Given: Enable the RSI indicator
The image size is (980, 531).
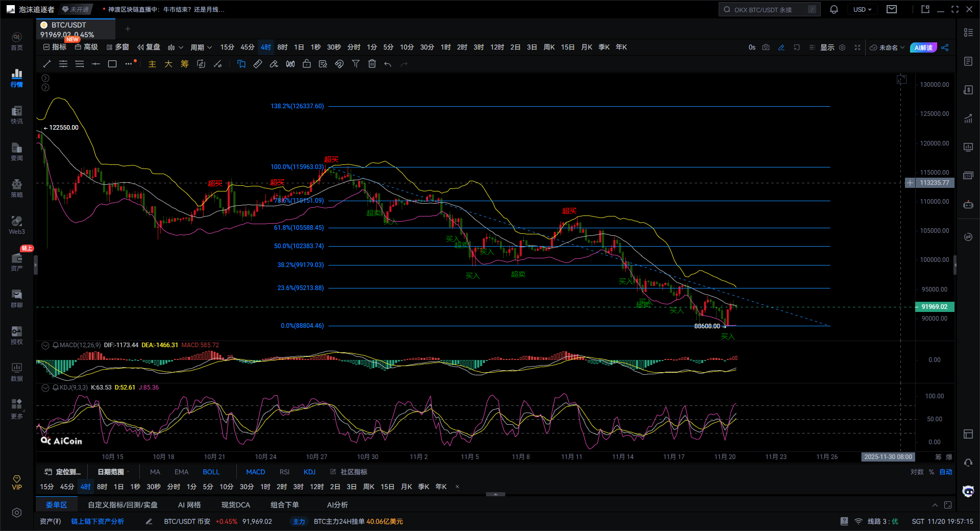Looking at the screenshot, I should (284, 472).
